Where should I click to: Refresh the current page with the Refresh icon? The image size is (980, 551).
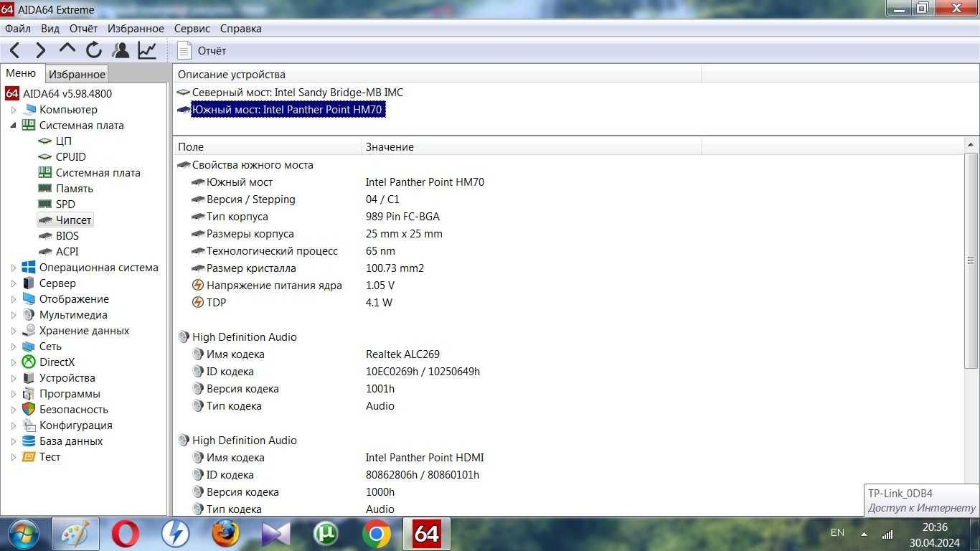coord(94,50)
